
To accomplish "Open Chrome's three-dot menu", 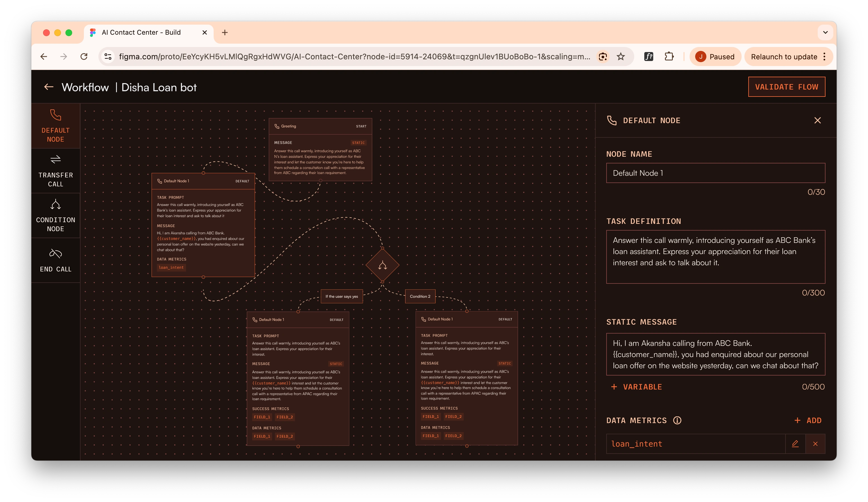I will point(824,57).
